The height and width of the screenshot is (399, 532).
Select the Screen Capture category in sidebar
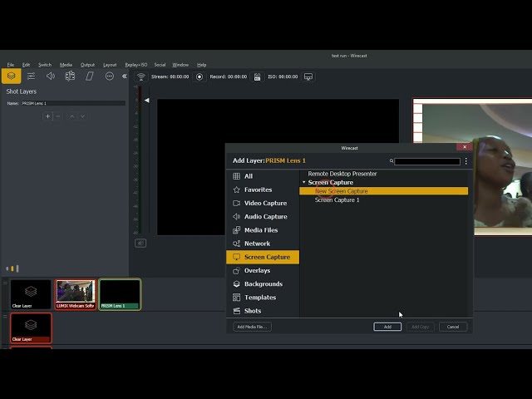(x=263, y=257)
